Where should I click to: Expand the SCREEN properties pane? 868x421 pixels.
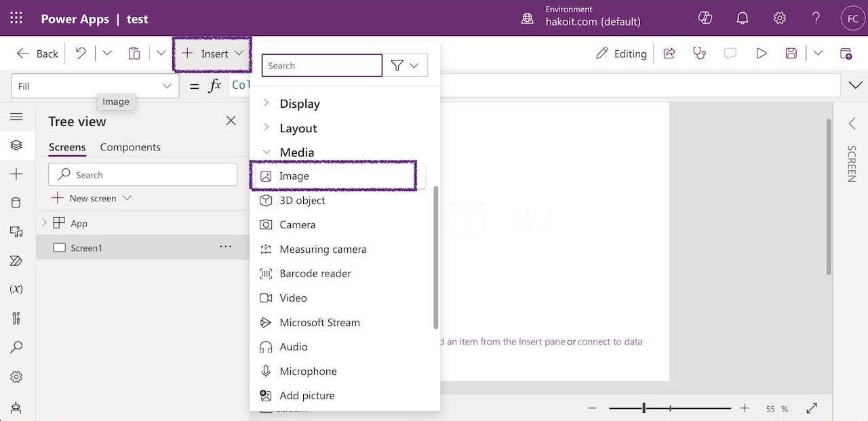click(852, 123)
